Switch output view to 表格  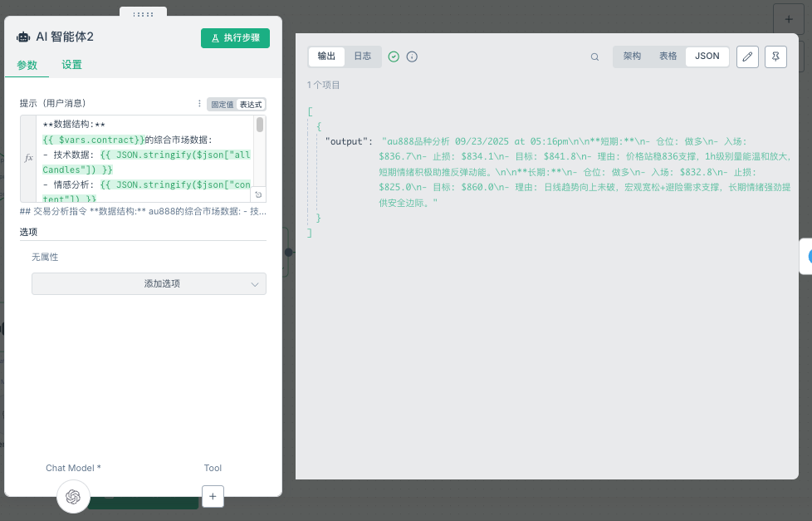(x=668, y=57)
